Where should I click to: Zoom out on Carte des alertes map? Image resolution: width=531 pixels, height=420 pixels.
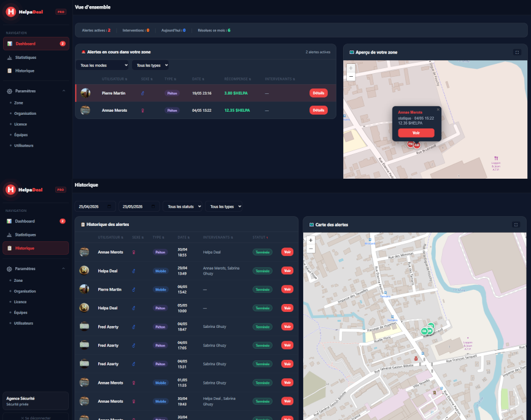(311, 249)
